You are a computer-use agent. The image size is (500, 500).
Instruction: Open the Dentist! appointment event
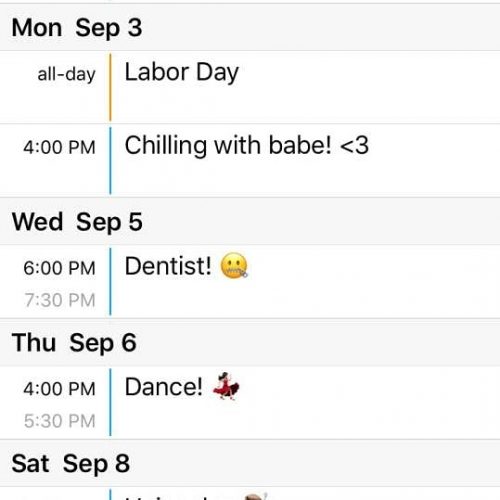(x=250, y=282)
